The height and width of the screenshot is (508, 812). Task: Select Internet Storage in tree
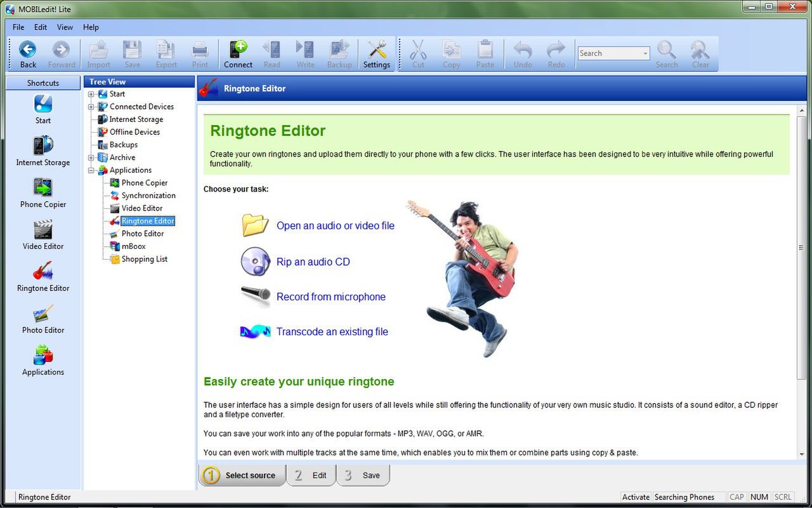tap(136, 119)
